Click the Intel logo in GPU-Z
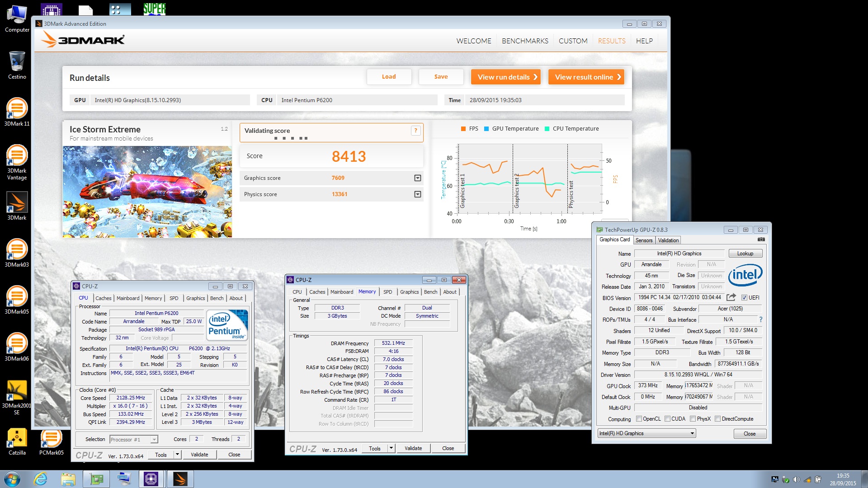This screenshot has height=488, width=868. click(745, 275)
